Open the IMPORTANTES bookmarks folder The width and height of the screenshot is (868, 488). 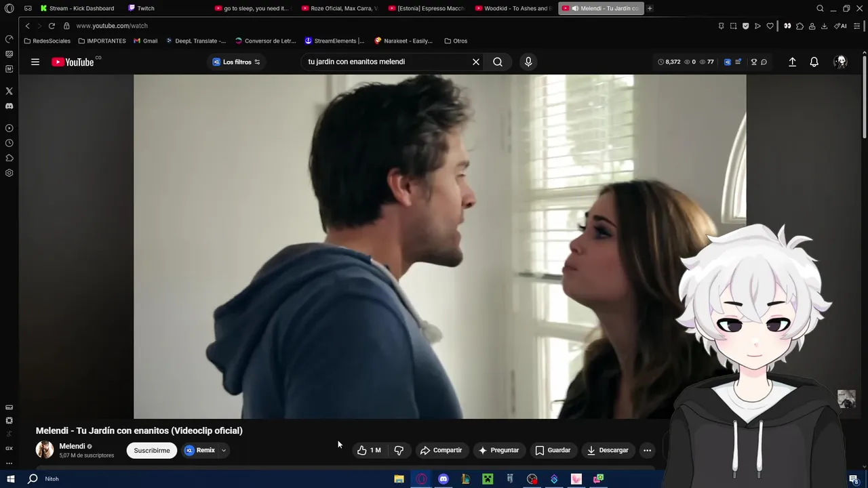[102, 41]
